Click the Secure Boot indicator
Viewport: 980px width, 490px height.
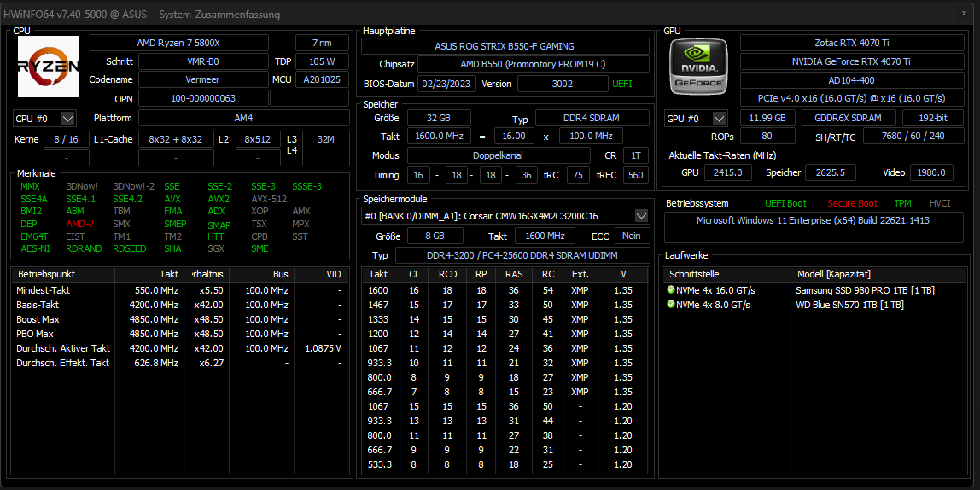tap(853, 203)
